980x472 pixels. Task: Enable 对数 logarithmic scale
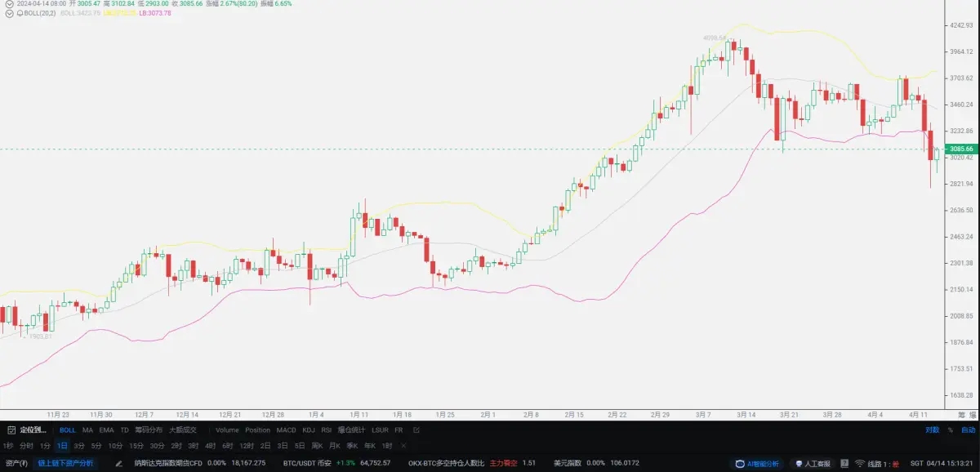932,430
